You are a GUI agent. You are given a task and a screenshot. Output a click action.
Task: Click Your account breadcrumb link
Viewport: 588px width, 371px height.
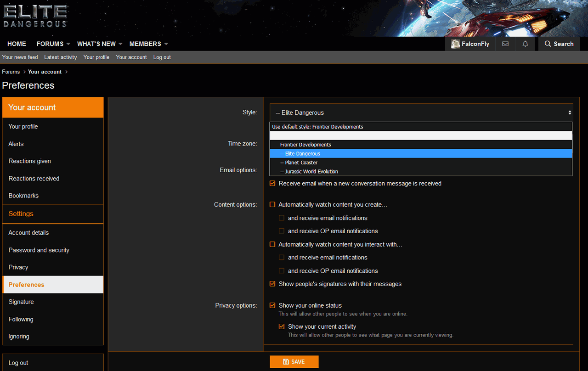pyautogui.click(x=45, y=72)
